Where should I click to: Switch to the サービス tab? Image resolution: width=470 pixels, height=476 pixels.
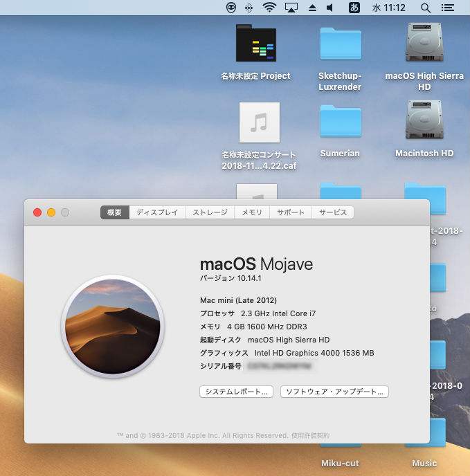pos(333,212)
